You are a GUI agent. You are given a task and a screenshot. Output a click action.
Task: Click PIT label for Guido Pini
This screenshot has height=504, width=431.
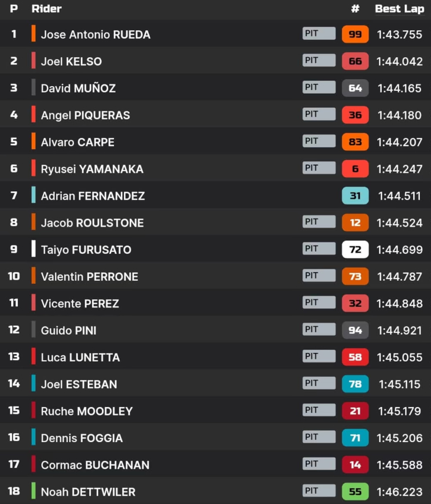319,329
